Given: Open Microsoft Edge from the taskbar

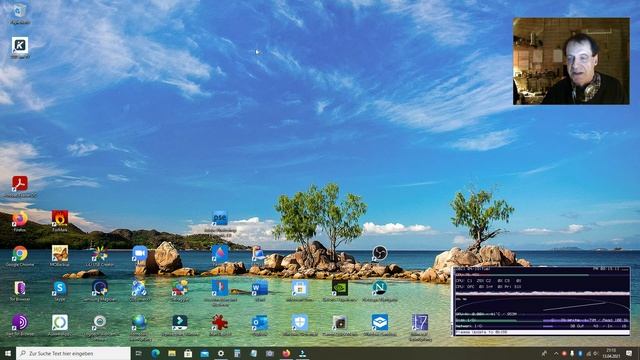Looking at the screenshot, I should [156, 353].
